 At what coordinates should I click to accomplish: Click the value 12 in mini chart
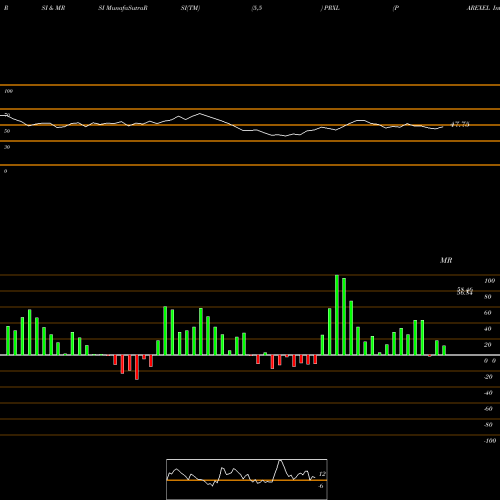click(322, 474)
